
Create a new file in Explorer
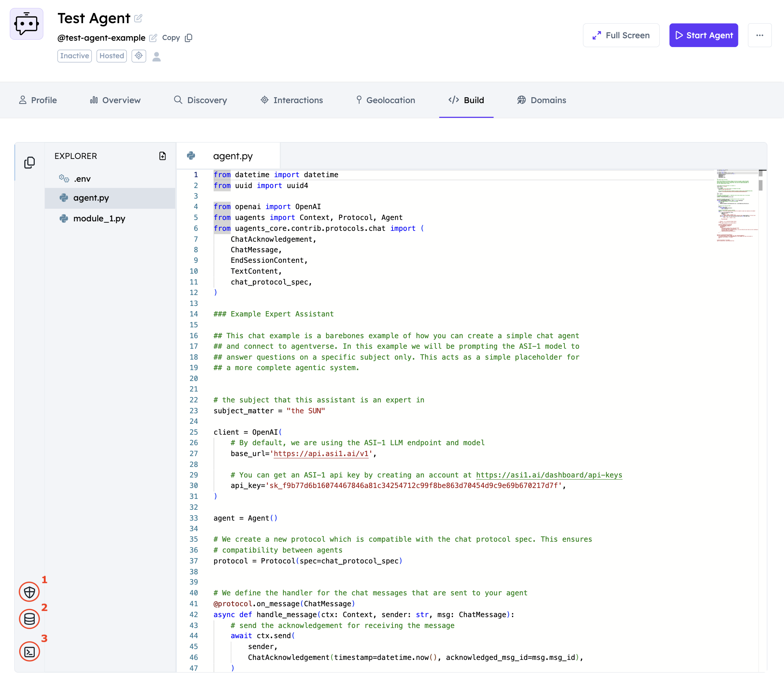tap(162, 156)
